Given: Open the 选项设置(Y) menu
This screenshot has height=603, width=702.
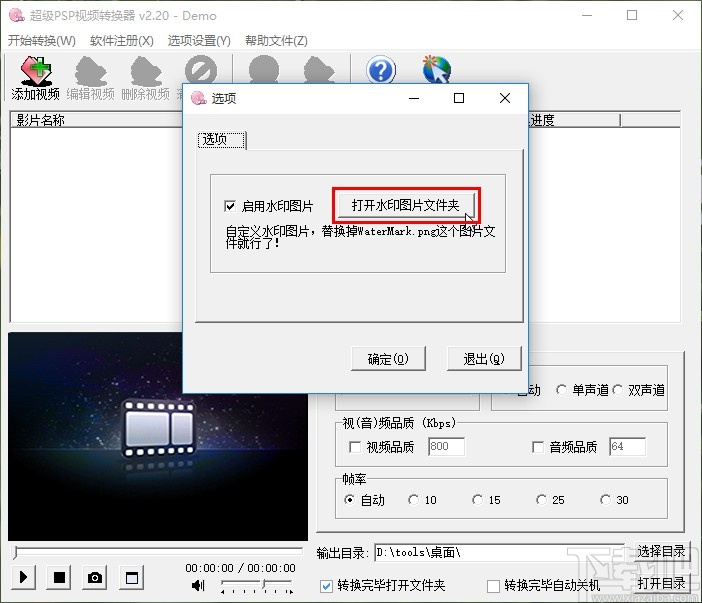Looking at the screenshot, I should pyautogui.click(x=199, y=41).
